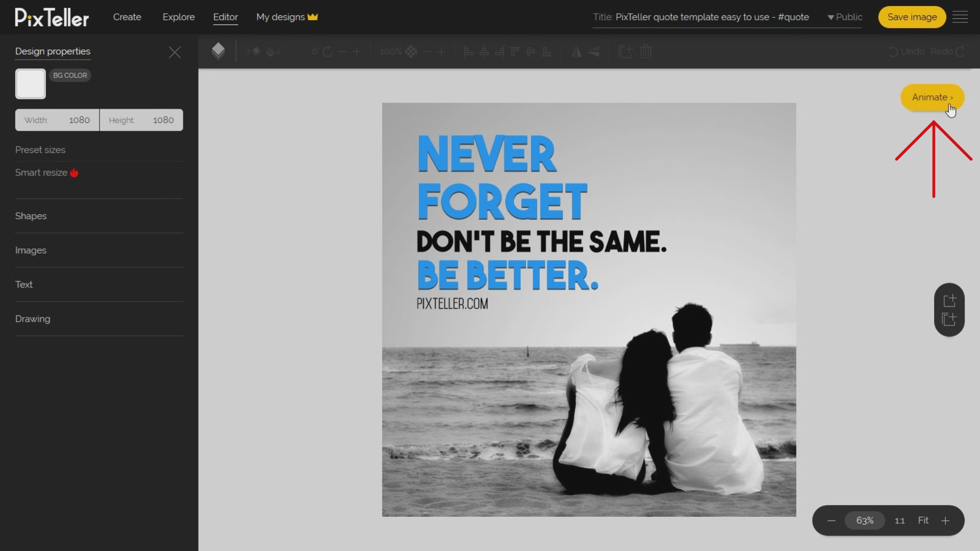Zoom out with the minus icon
Image resolution: width=980 pixels, height=551 pixels.
831,521
